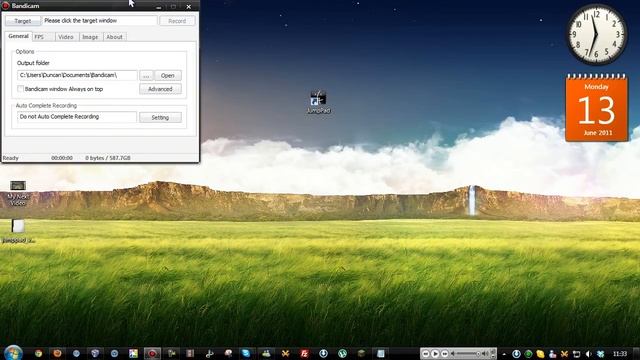
Task: Click the Ready status text
Action: (x=11, y=158)
